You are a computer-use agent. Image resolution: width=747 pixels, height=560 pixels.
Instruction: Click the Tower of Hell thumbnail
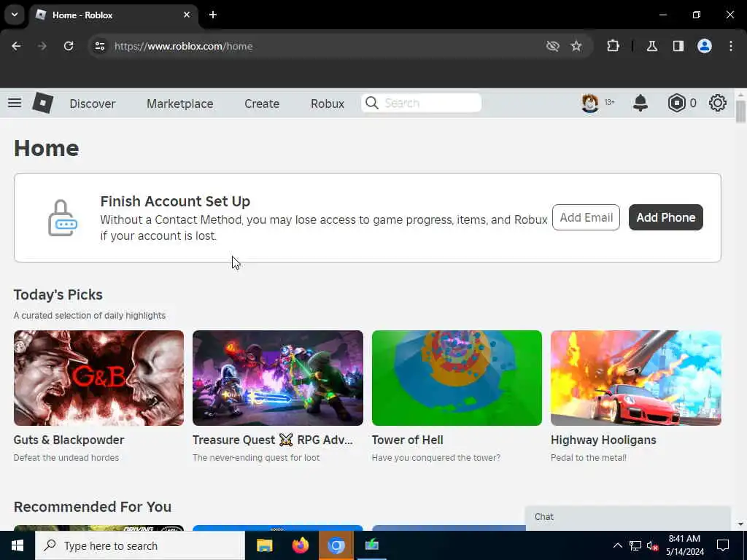457,378
